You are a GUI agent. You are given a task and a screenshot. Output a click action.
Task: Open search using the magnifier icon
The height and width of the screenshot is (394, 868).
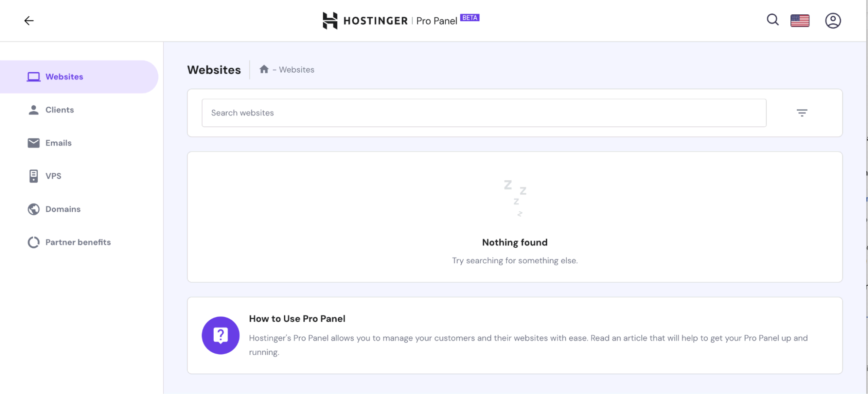pos(772,20)
